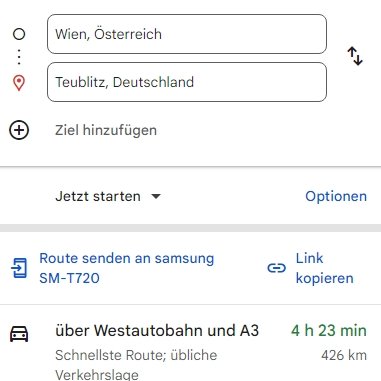The image size is (381, 381).
Task: Click the start point circle icon
Action: pos(19,34)
